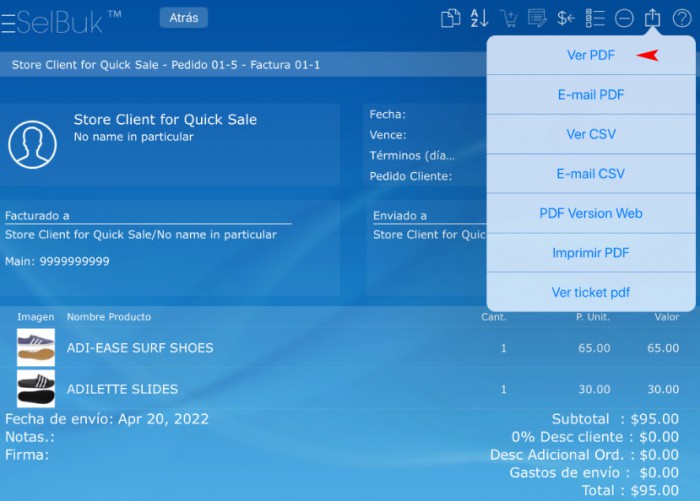Viewport: 700px width, 501px height.
Task: Open the checklist icon in toolbar
Action: (x=595, y=18)
